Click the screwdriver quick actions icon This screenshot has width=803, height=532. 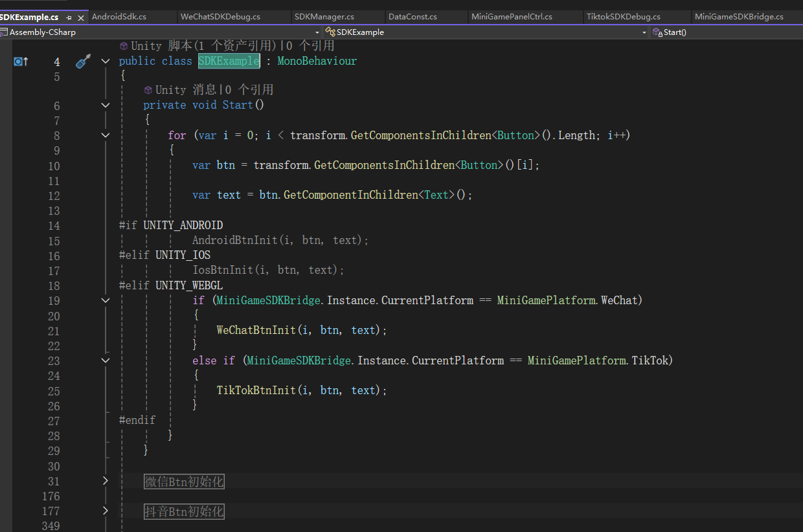tap(82, 61)
